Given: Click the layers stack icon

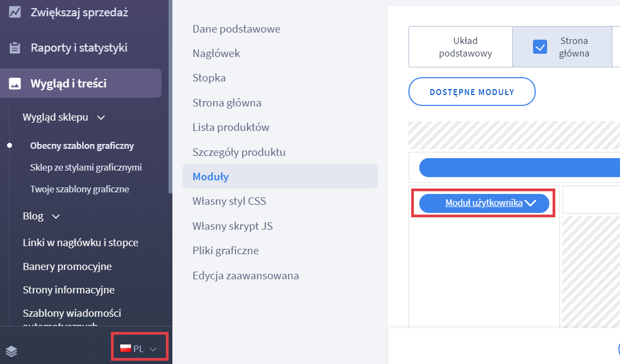Looking at the screenshot, I should (12, 351).
